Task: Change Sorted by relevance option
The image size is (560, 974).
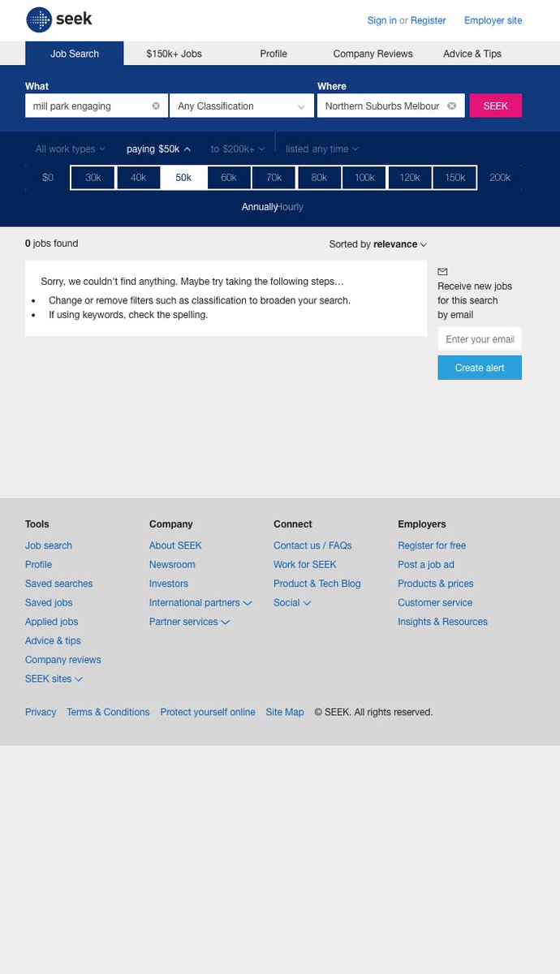Action: point(378,243)
